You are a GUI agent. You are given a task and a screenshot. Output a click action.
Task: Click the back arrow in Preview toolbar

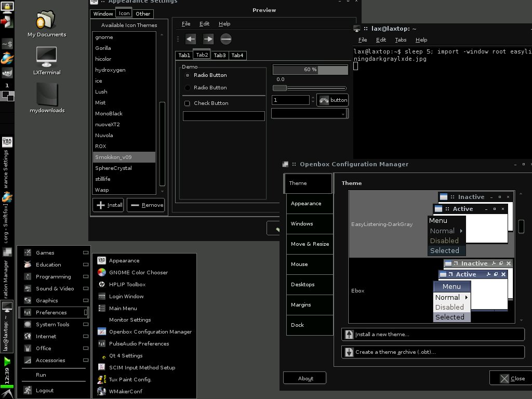pyautogui.click(x=191, y=39)
